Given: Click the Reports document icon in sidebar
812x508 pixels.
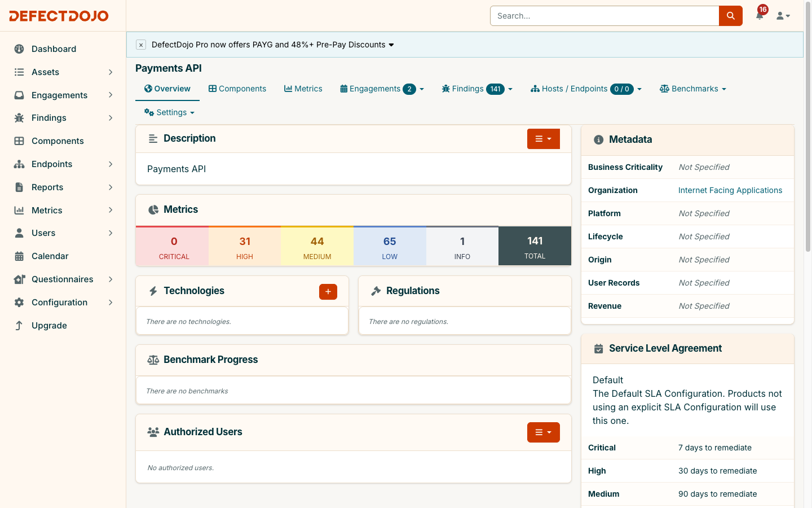Looking at the screenshot, I should [19, 187].
